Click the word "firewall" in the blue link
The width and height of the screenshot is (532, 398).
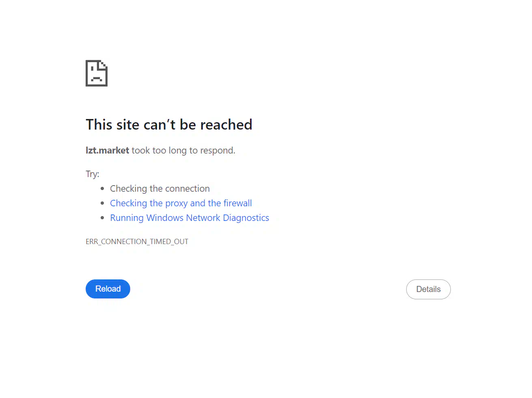[x=238, y=203]
